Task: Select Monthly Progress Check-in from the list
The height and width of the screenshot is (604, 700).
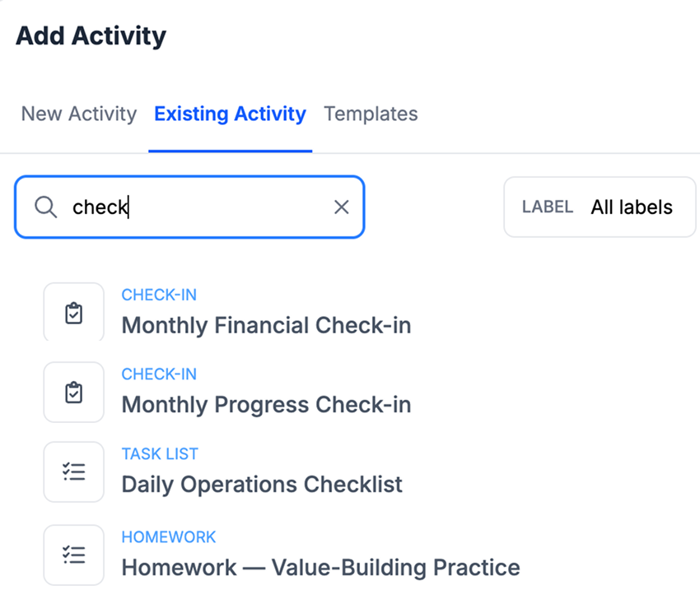Action: (266, 405)
